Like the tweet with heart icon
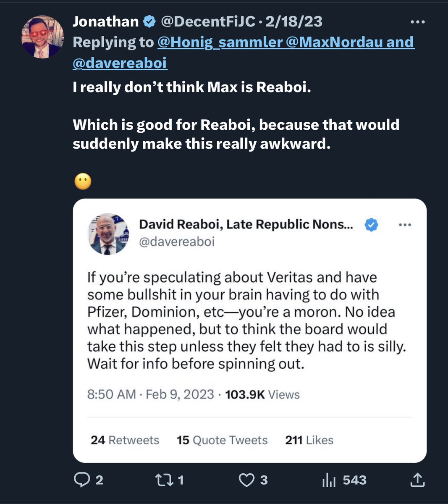 [x=247, y=480]
